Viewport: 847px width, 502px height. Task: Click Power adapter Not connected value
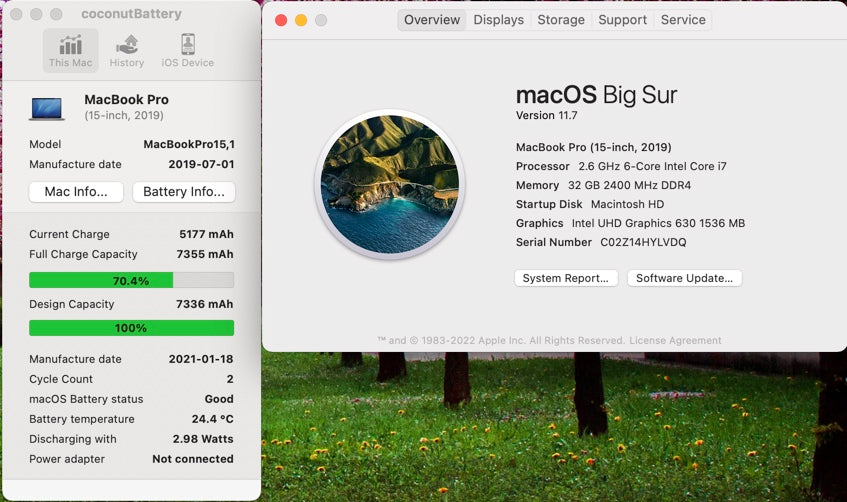point(193,459)
